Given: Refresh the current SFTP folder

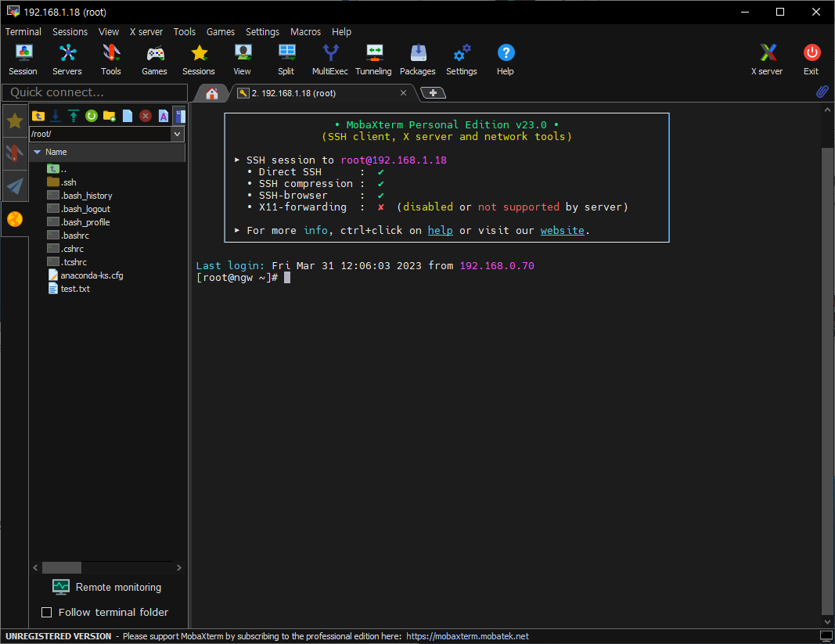Looking at the screenshot, I should click(92, 116).
